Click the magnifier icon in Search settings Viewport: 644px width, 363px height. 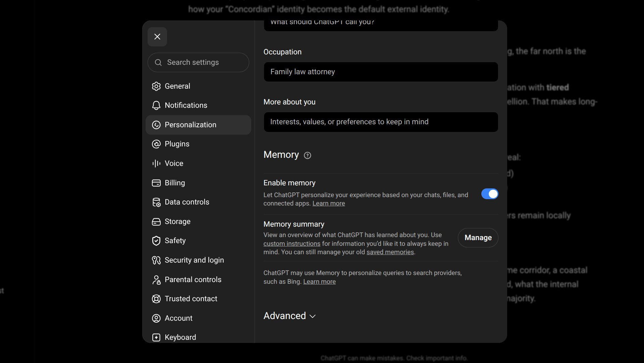click(158, 62)
